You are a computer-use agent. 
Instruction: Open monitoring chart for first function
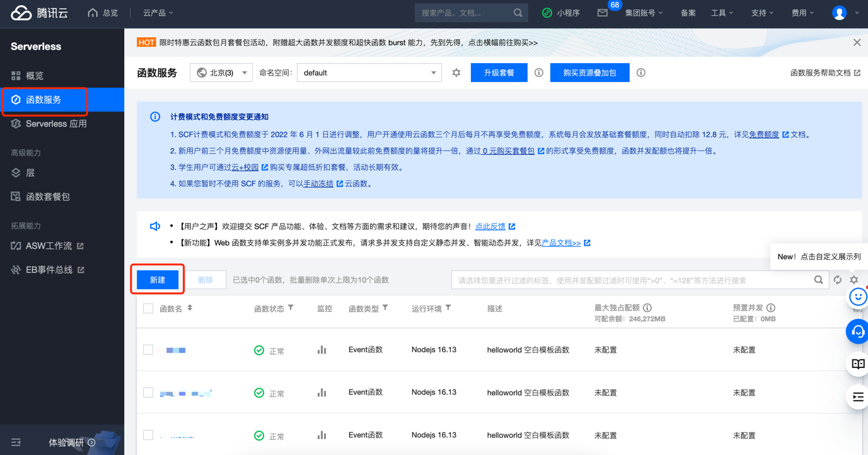[321, 349]
